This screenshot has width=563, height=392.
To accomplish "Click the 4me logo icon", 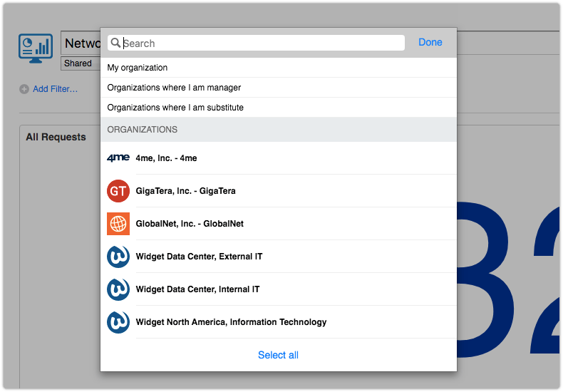I will [x=118, y=158].
